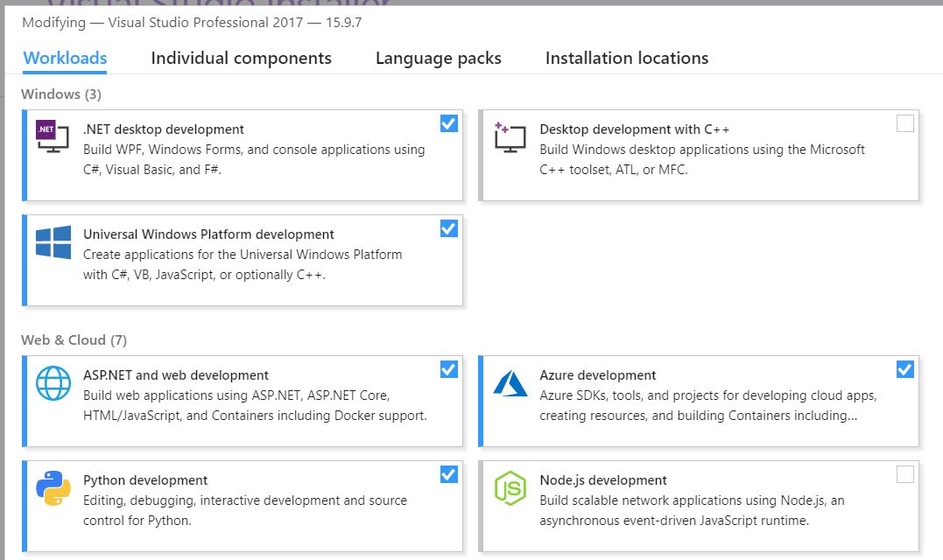This screenshot has width=943, height=560.
Task: Open the Installation locations tab
Action: 627,59
